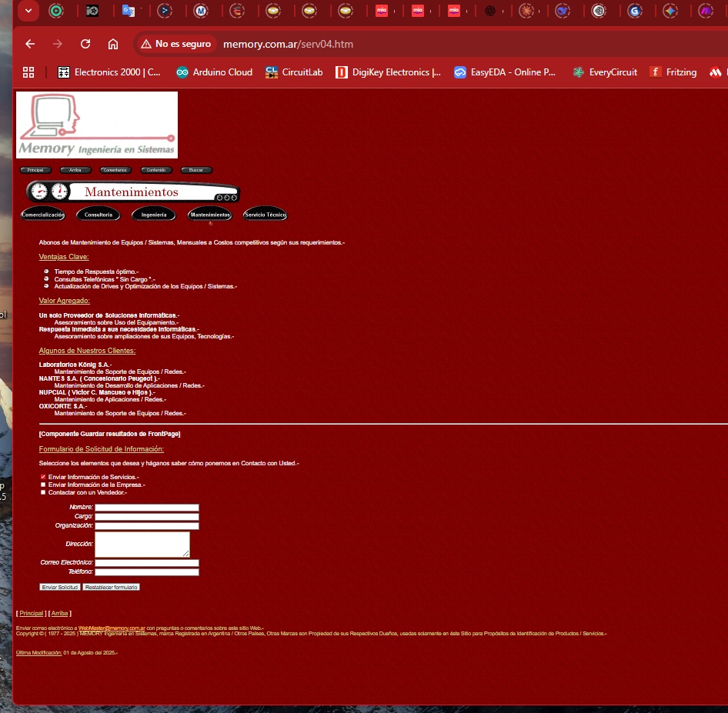Image resolution: width=728 pixels, height=713 pixels.
Task: Open the Arduino Cloud bookmark
Action: pyautogui.click(x=214, y=72)
